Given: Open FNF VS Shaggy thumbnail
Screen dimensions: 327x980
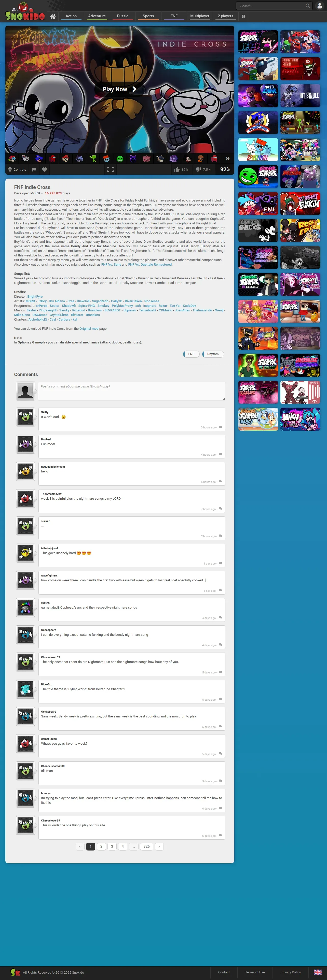Looking at the screenshot, I should tap(258, 366).
